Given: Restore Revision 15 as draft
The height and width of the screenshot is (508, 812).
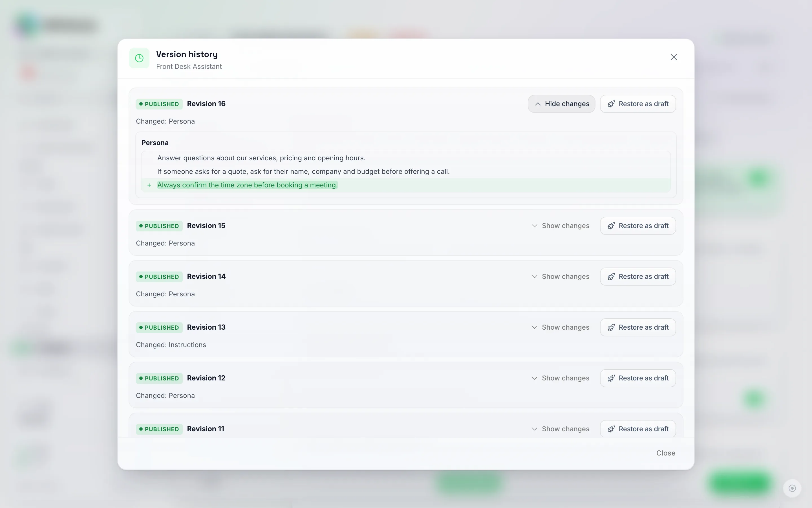Looking at the screenshot, I should point(637,226).
